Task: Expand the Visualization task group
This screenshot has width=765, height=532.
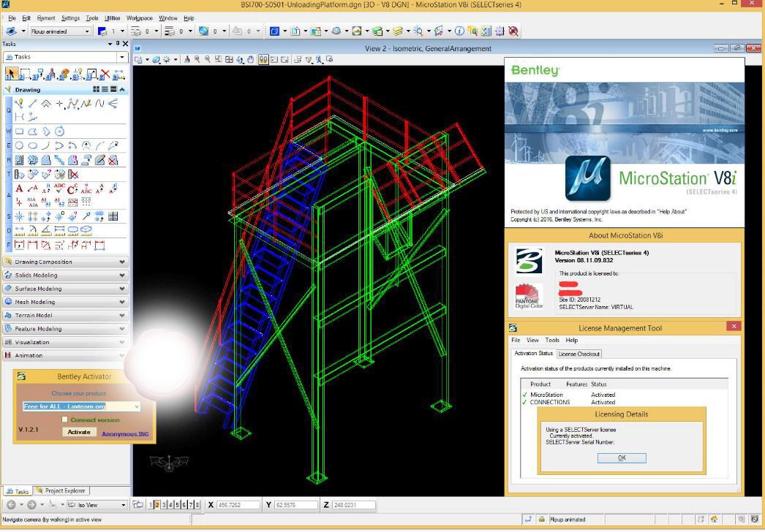Action: (65, 342)
